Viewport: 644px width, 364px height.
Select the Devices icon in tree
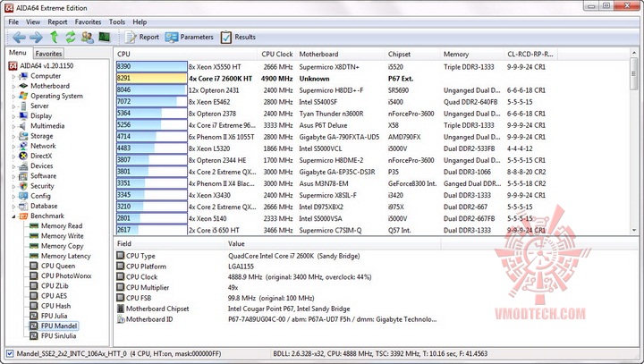23,166
